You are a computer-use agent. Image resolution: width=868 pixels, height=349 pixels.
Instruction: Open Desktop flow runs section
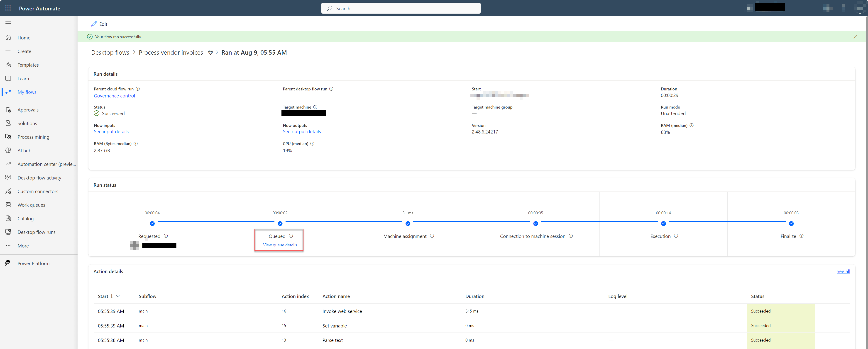tap(37, 232)
